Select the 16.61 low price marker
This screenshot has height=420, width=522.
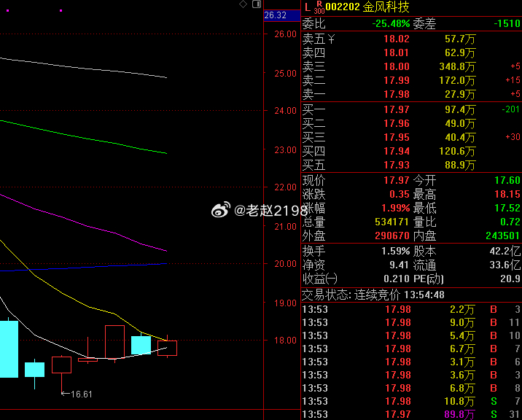77,394
